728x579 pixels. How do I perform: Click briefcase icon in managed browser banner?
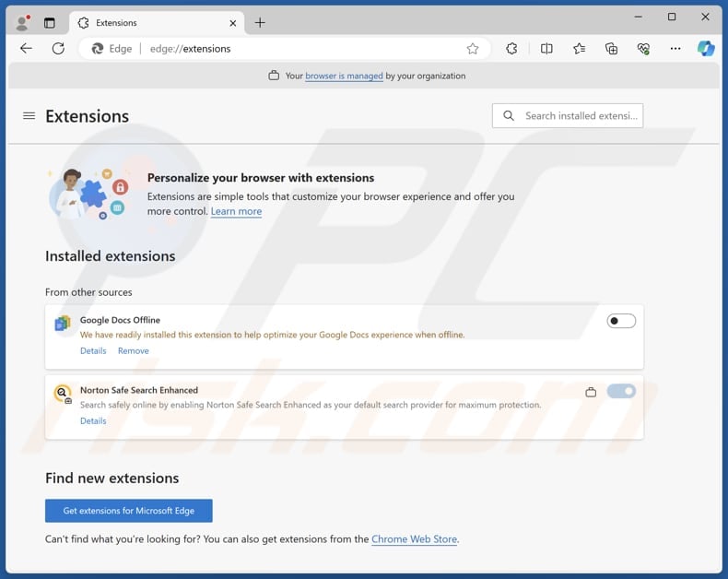pyautogui.click(x=274, y=76)
